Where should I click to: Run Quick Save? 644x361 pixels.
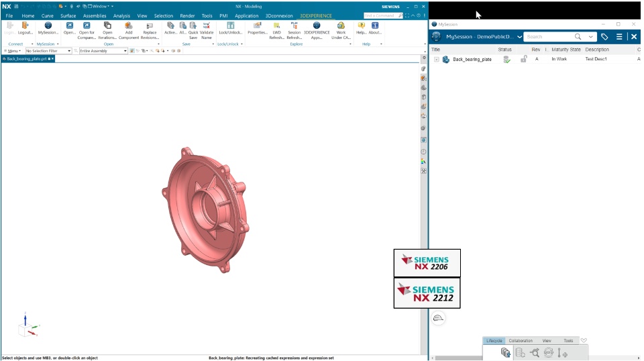193,26
